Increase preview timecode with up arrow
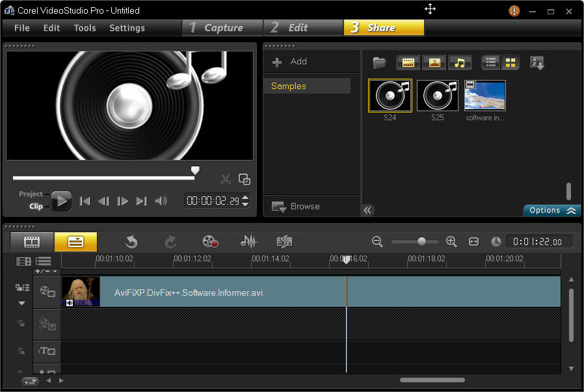584x392 pixels. pyautogui.click(x=245, y=198)
